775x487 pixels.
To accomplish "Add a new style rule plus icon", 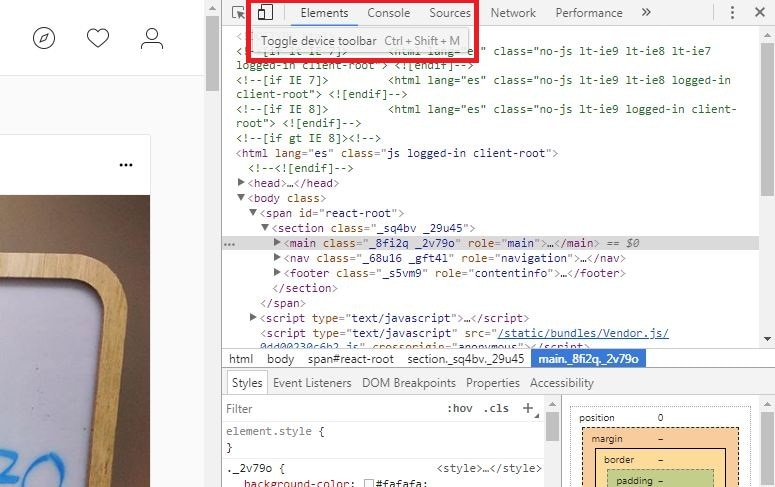I will coord(528,408).
